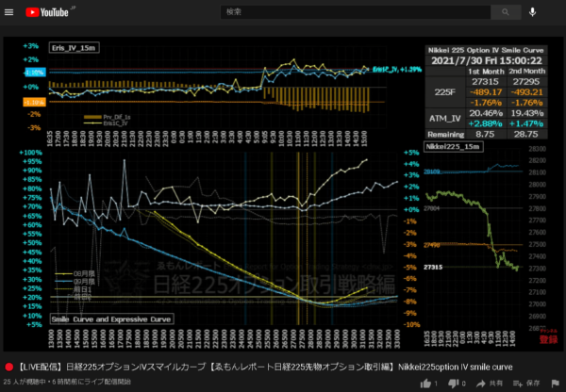Click 'Smile Curve and Expressive Curve' label
This screenshot has width=566, height=392.
pyautogui.click(x=111, y=319)
